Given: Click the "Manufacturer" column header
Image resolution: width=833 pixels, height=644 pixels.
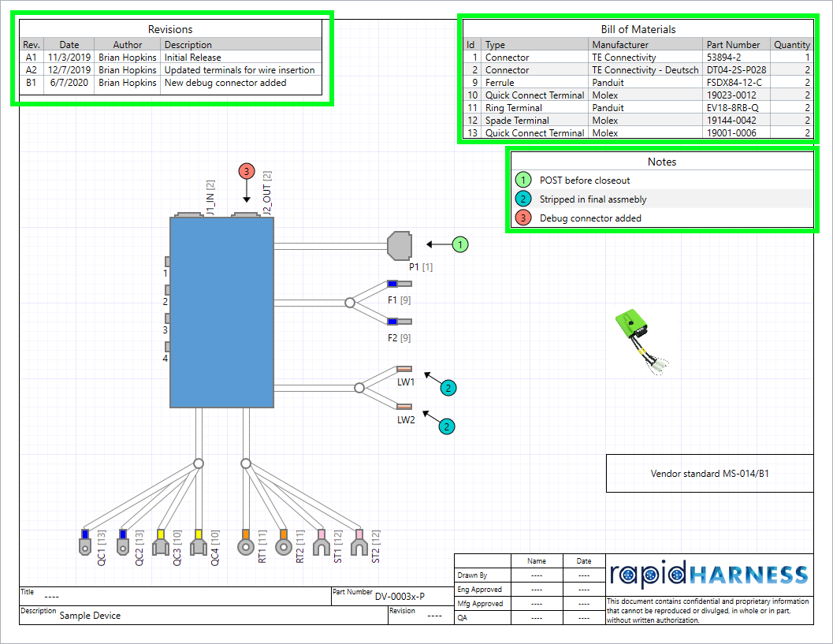Looking at the screenshot, I should [x=620, y=45].
